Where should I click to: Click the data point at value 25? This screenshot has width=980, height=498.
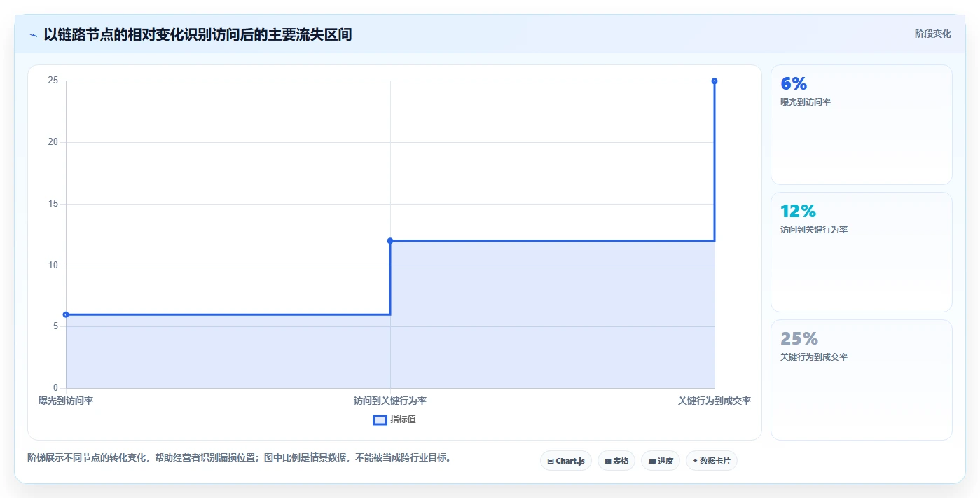pyautogui.click(x=715, y=81)
